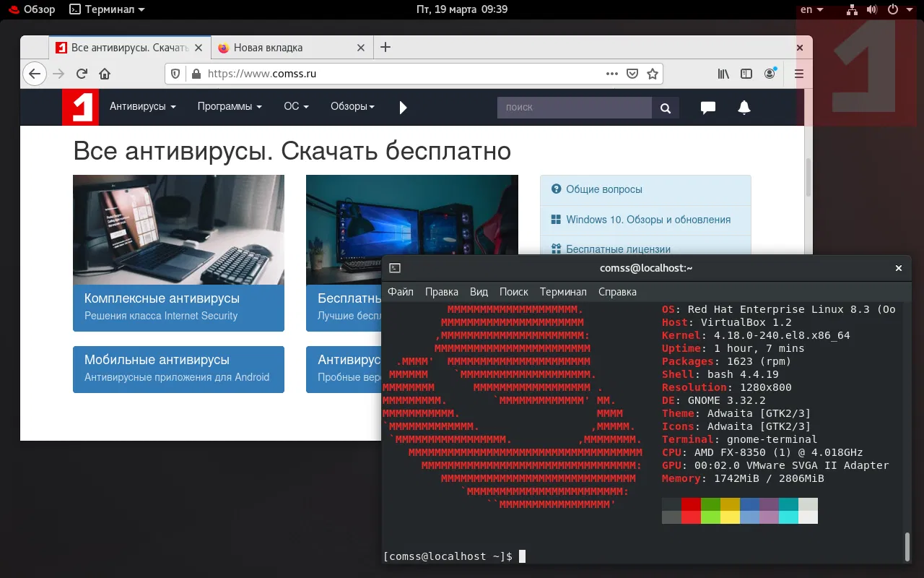924x578 pixels.
Task: Open "Windows 10. Обзоры и обновления" link
Action: click(648, 220)
